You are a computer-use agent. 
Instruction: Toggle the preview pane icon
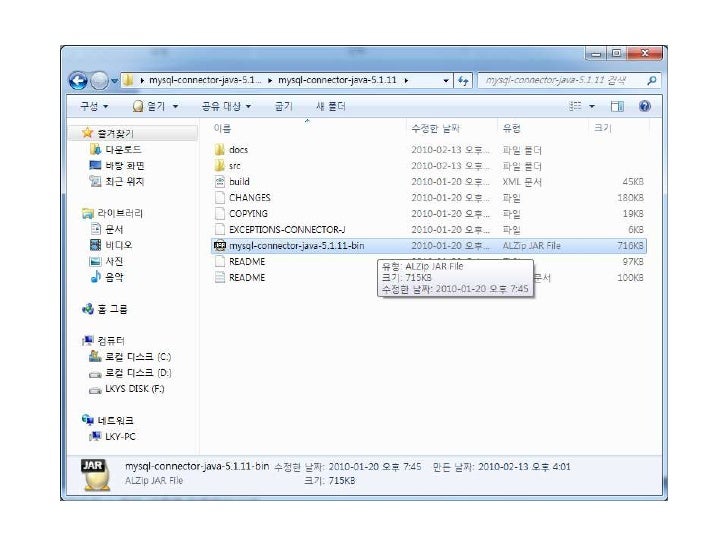click(x=617, y=106)
